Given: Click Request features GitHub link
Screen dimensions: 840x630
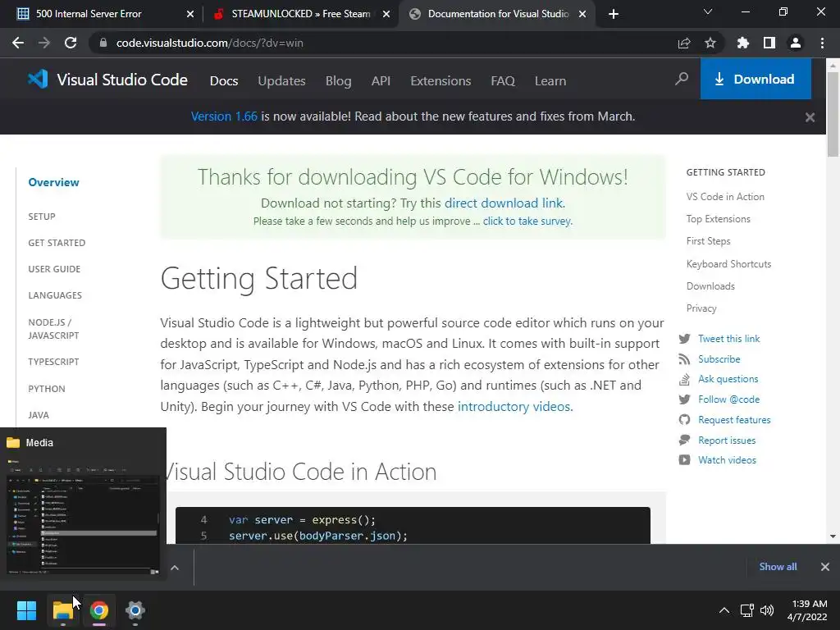Looking at the screenshot, I should click(734, 420).
